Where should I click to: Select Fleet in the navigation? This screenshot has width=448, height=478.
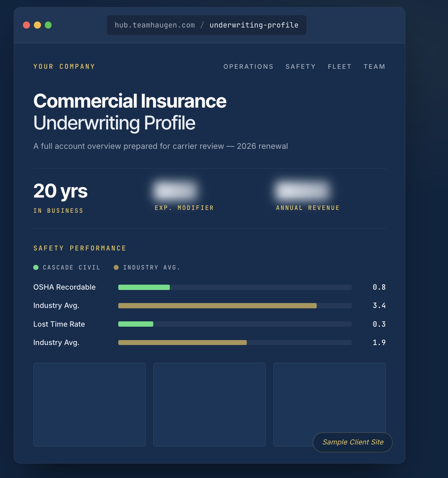[340, 67]
